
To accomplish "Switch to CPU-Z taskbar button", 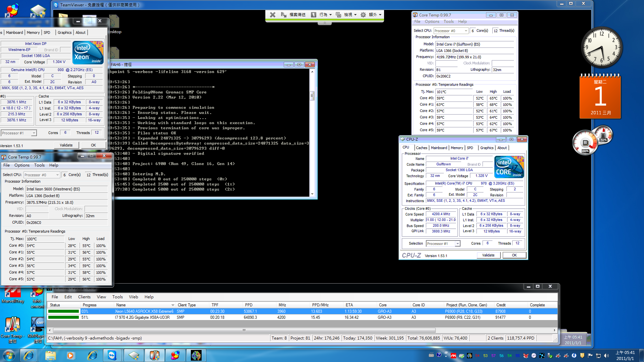I will pos(133,355).
